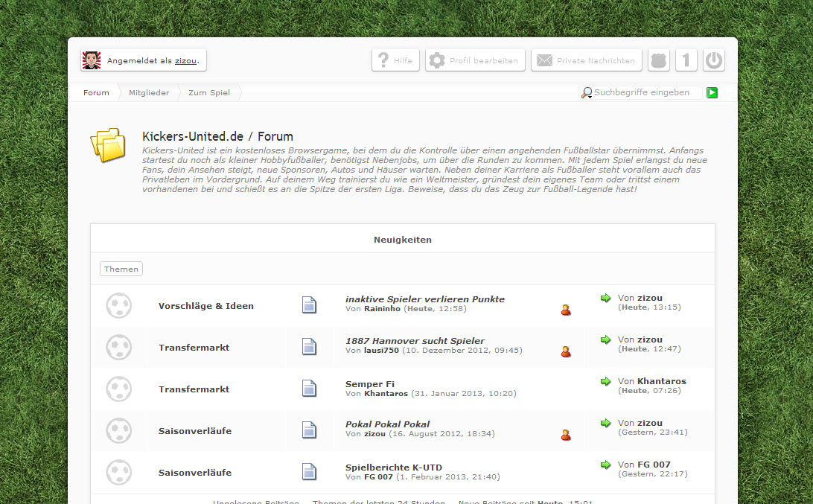The image size is (813, 504).
Task: Open Saisonverläufe board in Pokal row
Action: click(195, 431)
